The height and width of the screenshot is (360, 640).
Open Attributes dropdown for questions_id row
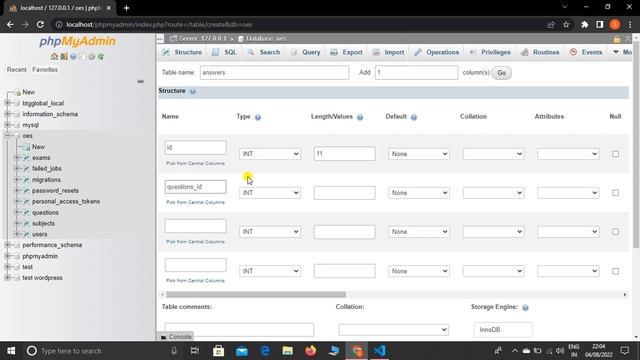coord(568,193)
